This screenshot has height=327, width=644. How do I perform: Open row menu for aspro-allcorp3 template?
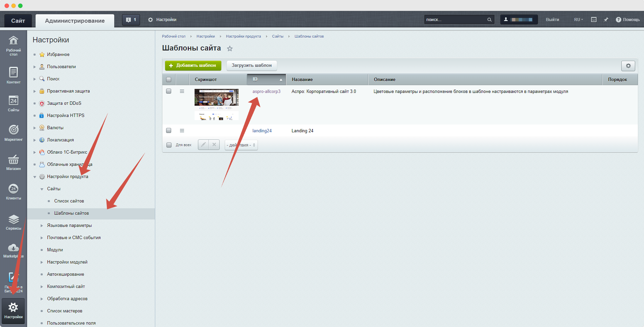pos(182,91)
